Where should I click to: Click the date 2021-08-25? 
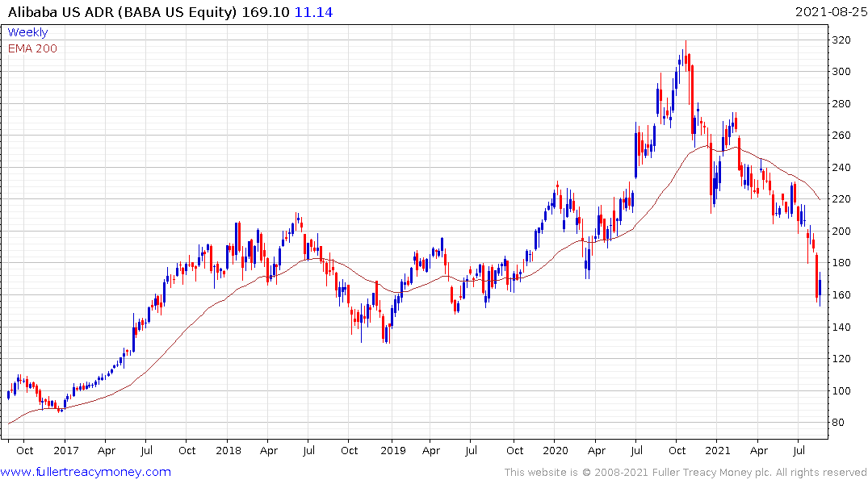coord(831,12)
